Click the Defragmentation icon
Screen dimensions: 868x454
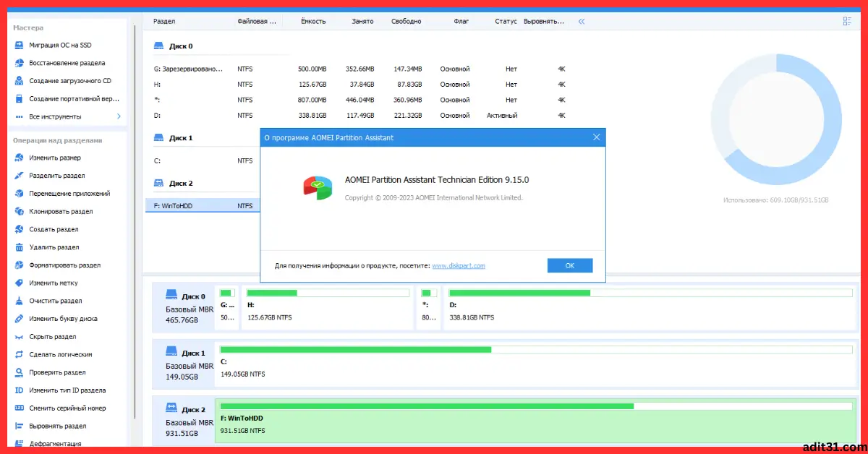(20, 443)
